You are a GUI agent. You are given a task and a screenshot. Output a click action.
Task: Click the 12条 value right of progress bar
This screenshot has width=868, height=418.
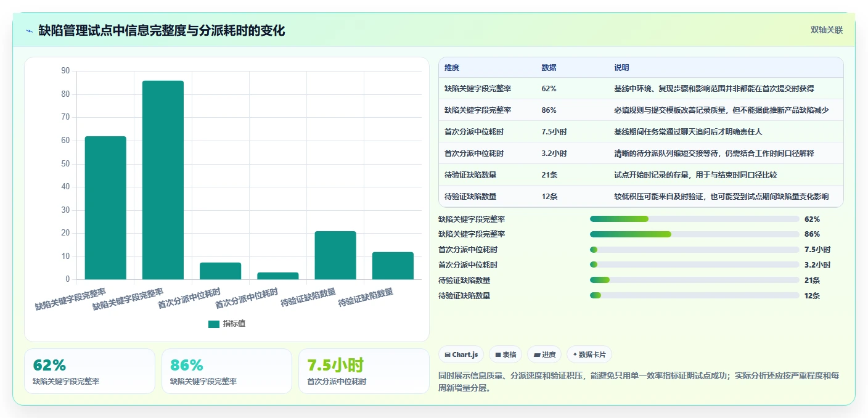[812, 296]
